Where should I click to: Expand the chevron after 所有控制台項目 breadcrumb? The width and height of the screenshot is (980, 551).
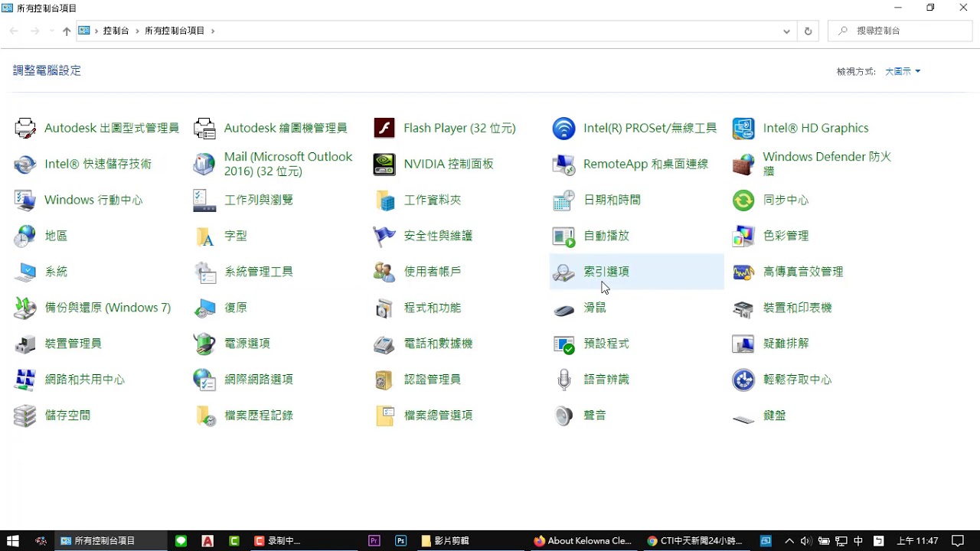pos(213,31)
